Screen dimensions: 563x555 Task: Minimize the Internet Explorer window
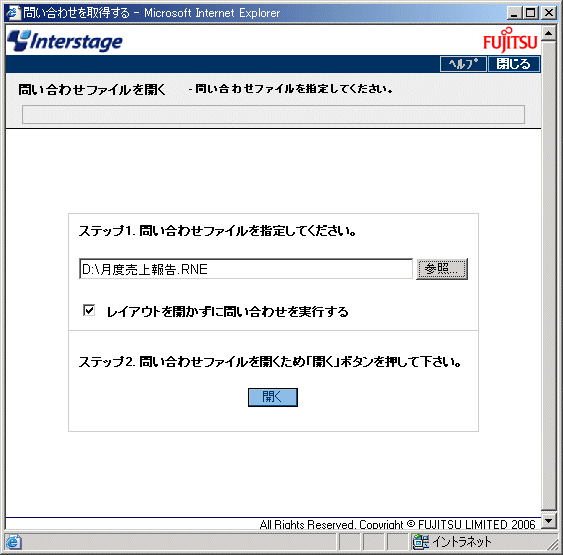(x=515, y=13)
